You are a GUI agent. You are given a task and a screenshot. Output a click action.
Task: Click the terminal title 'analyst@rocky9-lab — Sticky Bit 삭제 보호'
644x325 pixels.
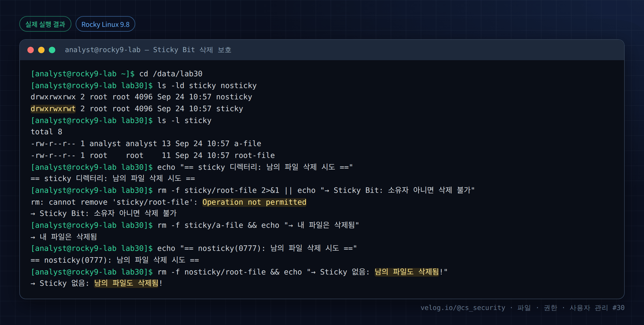pos(148,50)
